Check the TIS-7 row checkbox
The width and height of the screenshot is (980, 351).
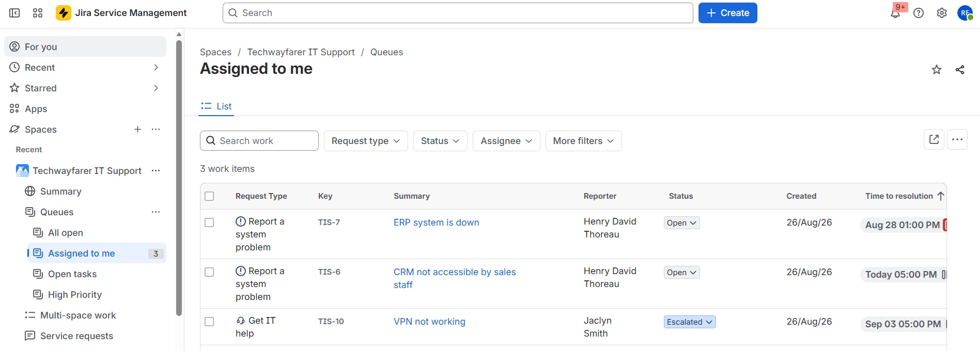(209, 222)
